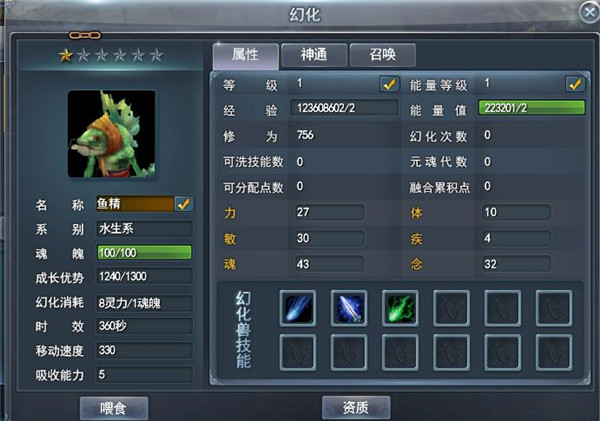Click the green 能量值 progress bar

532,108
